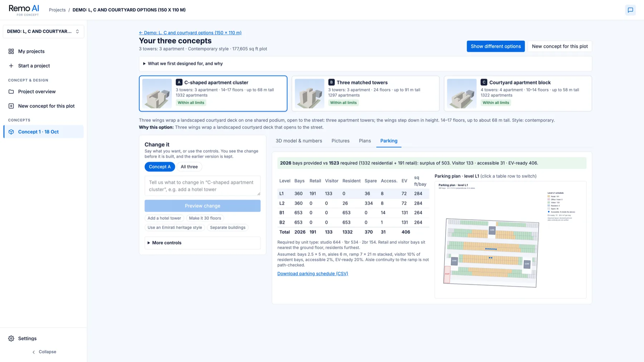Open the Settings gear icon
The height and width of the screenshot is (362, 644).
tap(11, 338)
